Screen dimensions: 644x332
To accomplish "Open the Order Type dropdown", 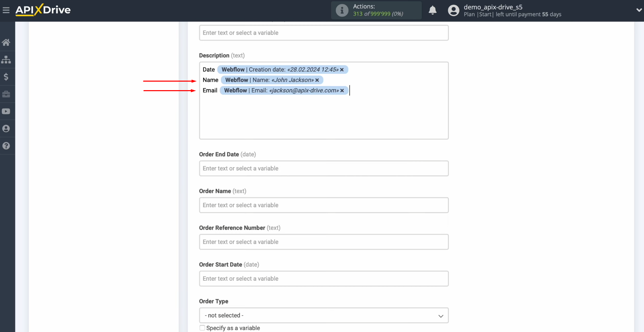I will tap(324, 315).
